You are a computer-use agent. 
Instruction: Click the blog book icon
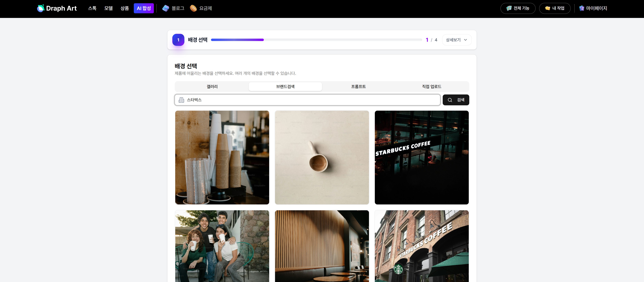[166, 8]
